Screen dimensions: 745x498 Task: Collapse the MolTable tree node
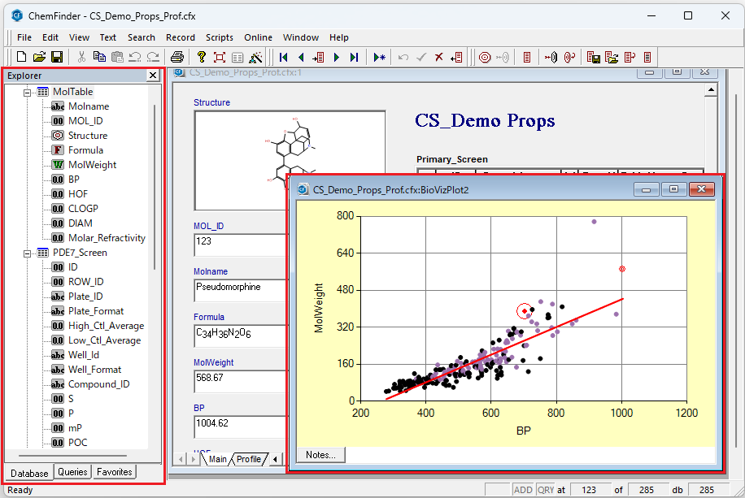27,92
